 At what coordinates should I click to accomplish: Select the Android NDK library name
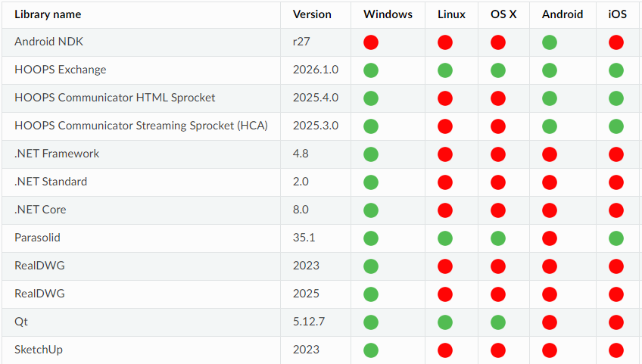48,42
